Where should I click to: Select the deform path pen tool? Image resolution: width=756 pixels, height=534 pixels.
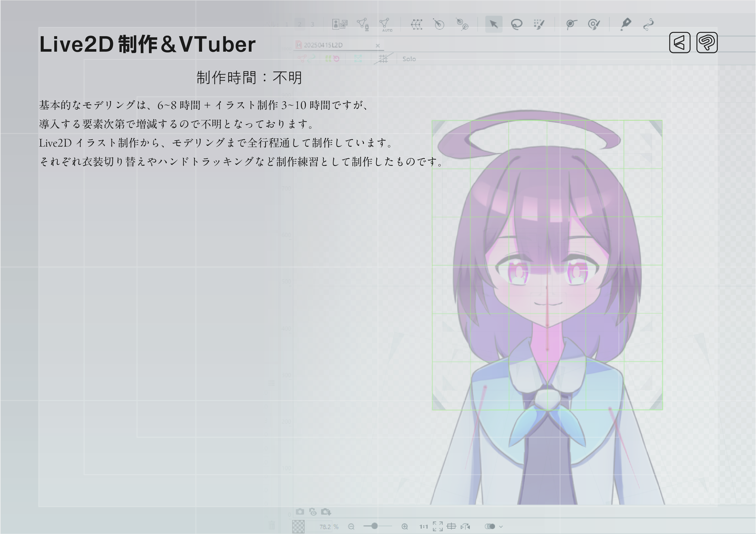(x=626, y=24)
